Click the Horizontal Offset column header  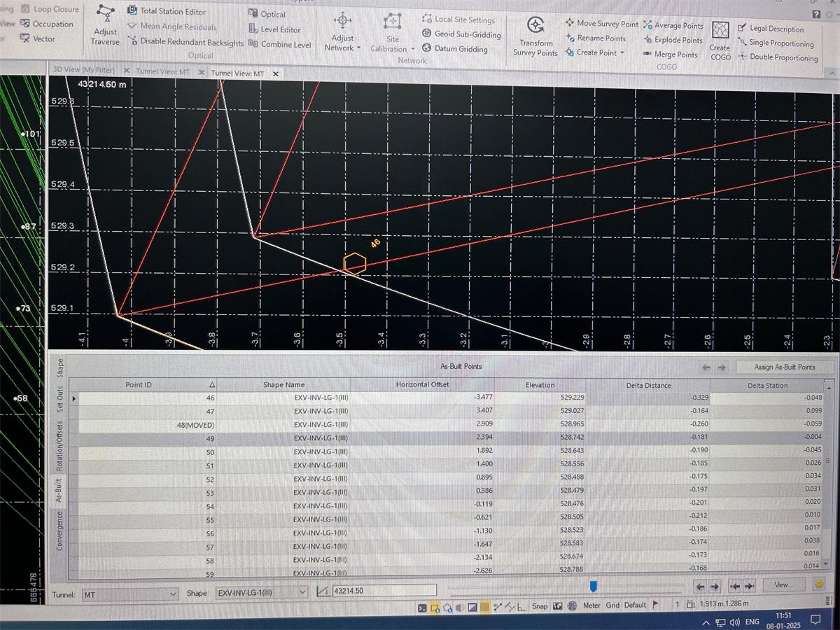tap(423, 384)
